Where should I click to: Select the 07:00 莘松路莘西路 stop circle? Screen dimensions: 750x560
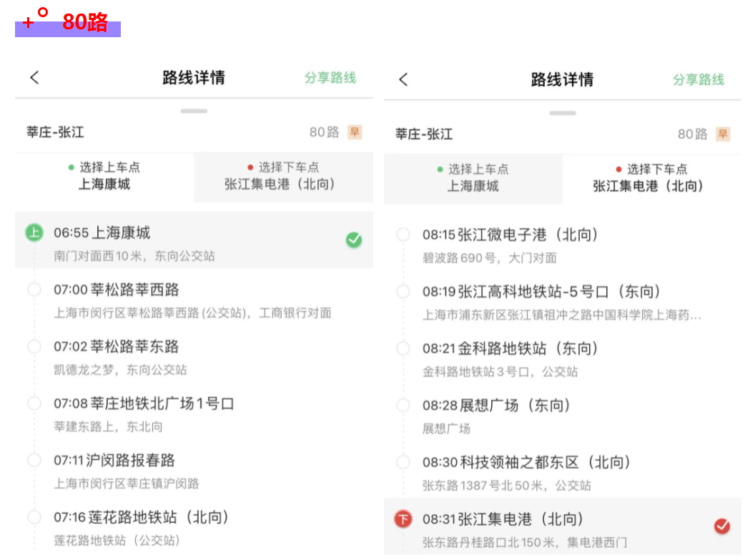(x=34, y=290)
